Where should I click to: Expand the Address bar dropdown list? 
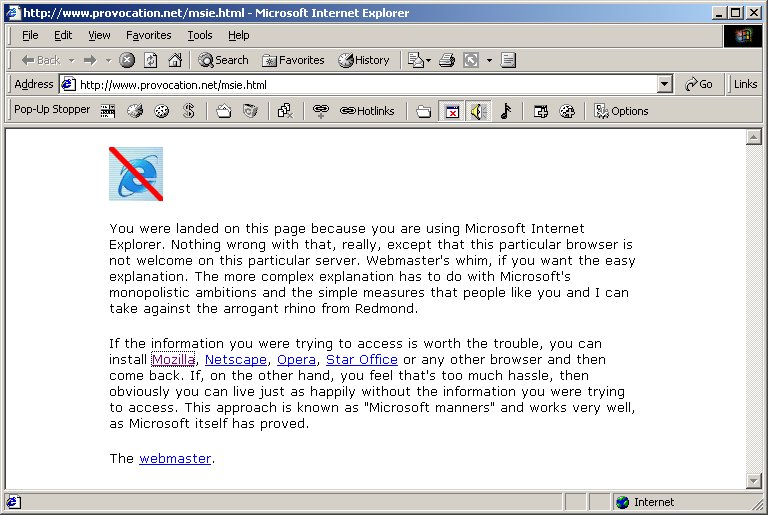click(664, 84)
